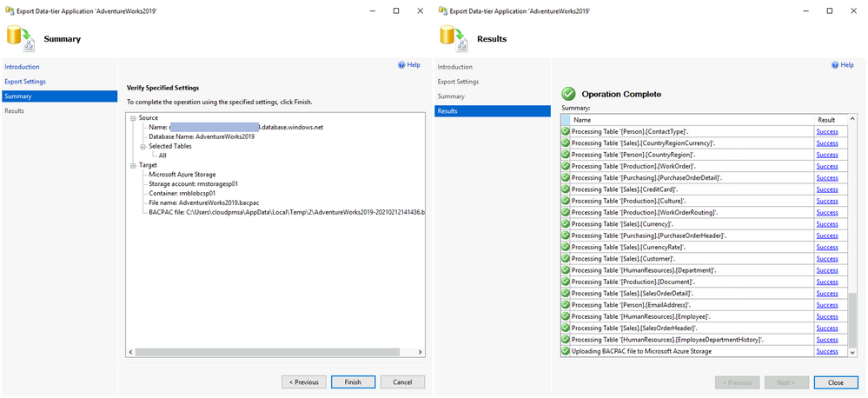Screen dimensions: 868x398
Task: Click Previous button in Summary window
Action: (304, 382)
